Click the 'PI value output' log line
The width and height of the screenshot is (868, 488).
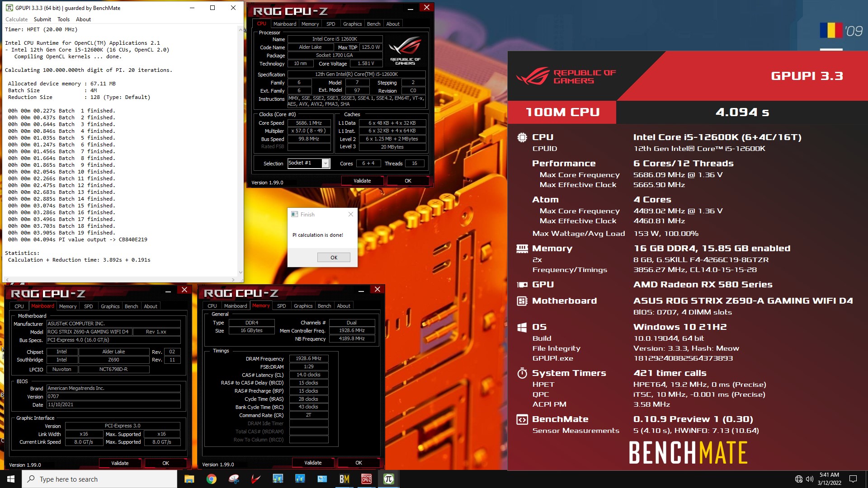(78, 239)
